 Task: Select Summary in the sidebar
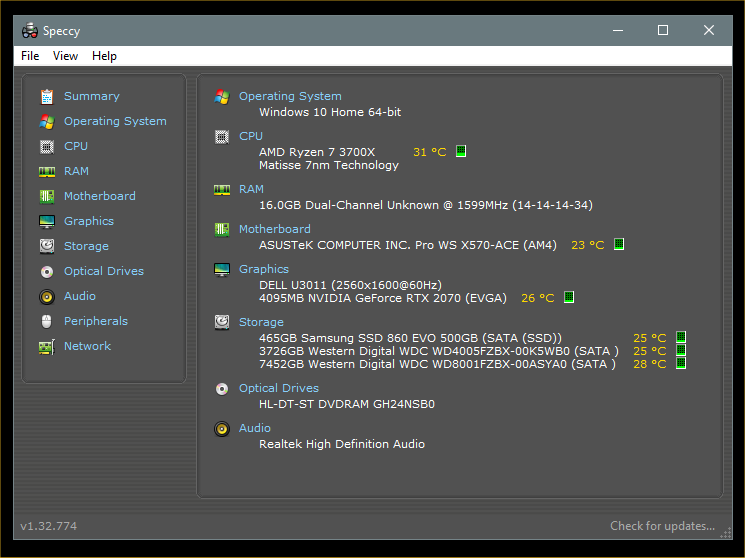coord(92,96)
